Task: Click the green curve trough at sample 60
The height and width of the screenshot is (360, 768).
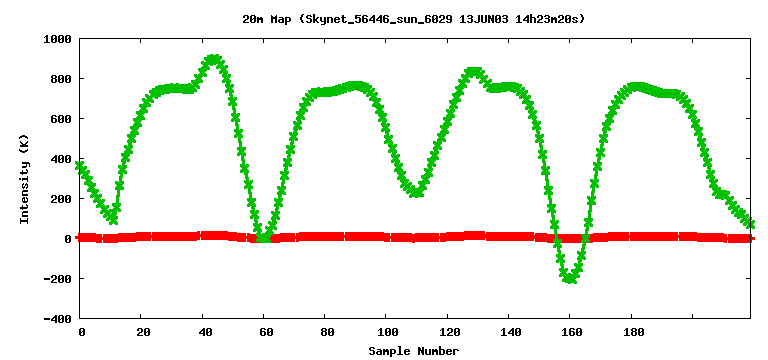Action: pos(264,238)
